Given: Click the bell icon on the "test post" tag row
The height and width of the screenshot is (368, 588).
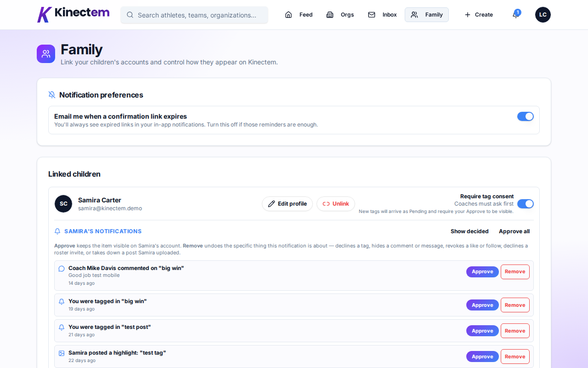Looking at the screenshot, I should (x=62, y=328).
